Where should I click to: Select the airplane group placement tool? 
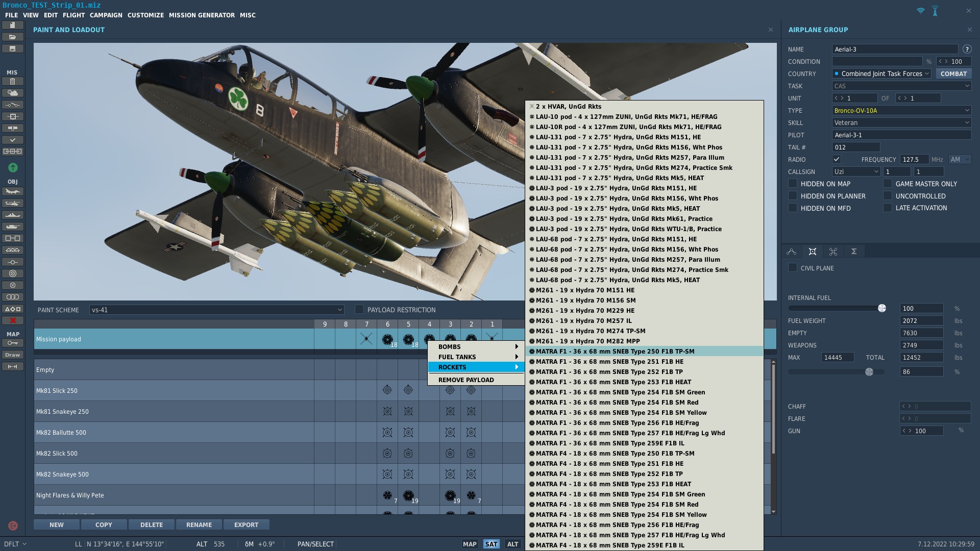(13, 192)
